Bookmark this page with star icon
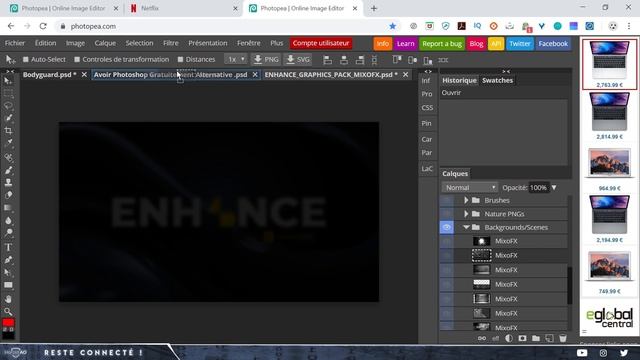The width and height of the screenshot is (640, 360). click(393, 26)
